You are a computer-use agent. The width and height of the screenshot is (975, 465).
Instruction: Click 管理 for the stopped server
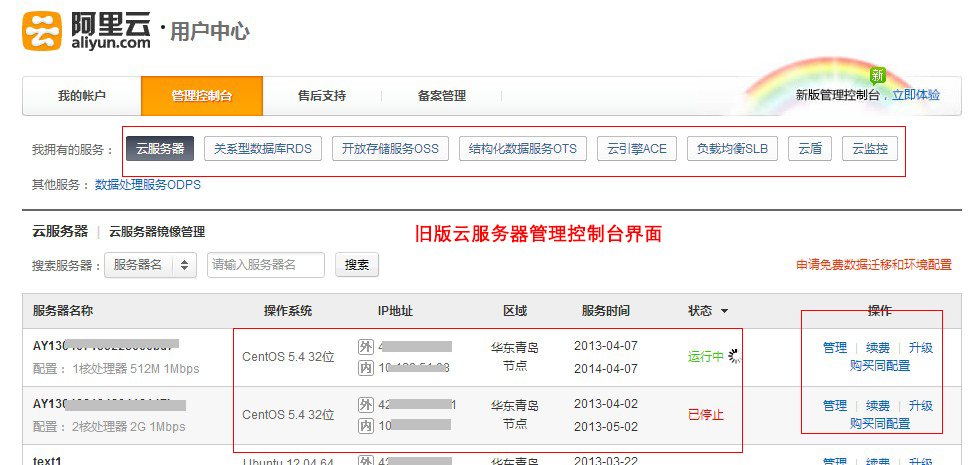tap(835, 405)
